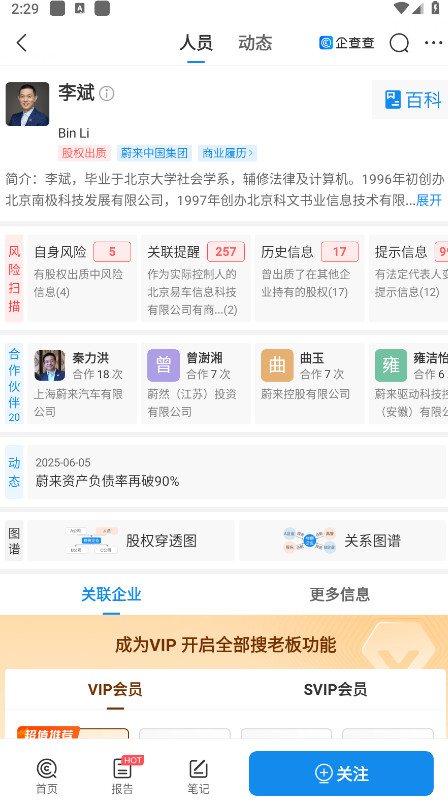Tap the 企查查 logo
Viewport: 448px width, 804px height.
(347, 43)
